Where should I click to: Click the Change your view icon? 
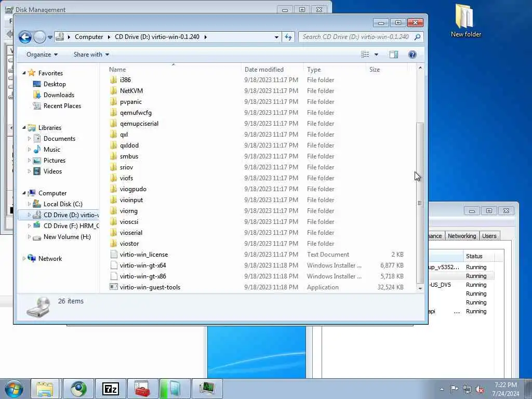pyautogui.click(x=365, y=55)
